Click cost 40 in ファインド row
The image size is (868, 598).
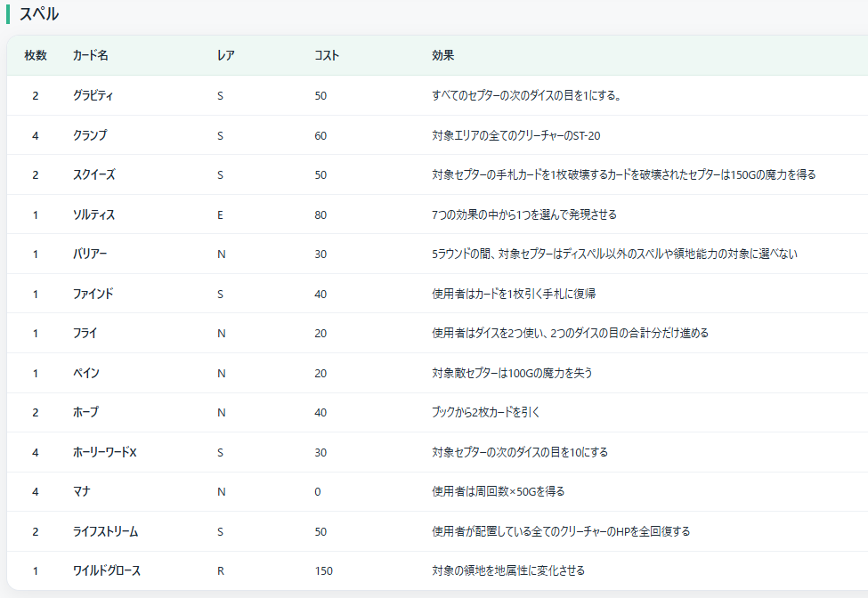pyautogui.click(x=320, y=295)
